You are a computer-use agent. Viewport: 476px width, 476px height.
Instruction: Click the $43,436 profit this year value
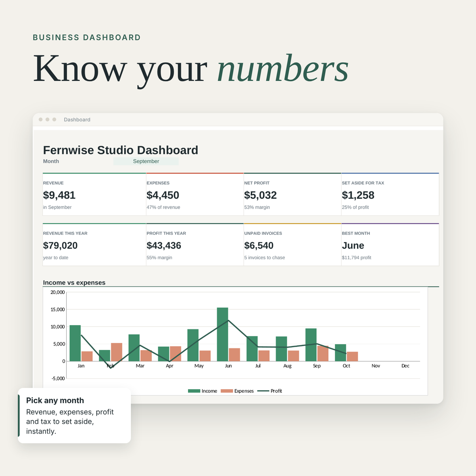pyautogui.click(x=164, y=246)
